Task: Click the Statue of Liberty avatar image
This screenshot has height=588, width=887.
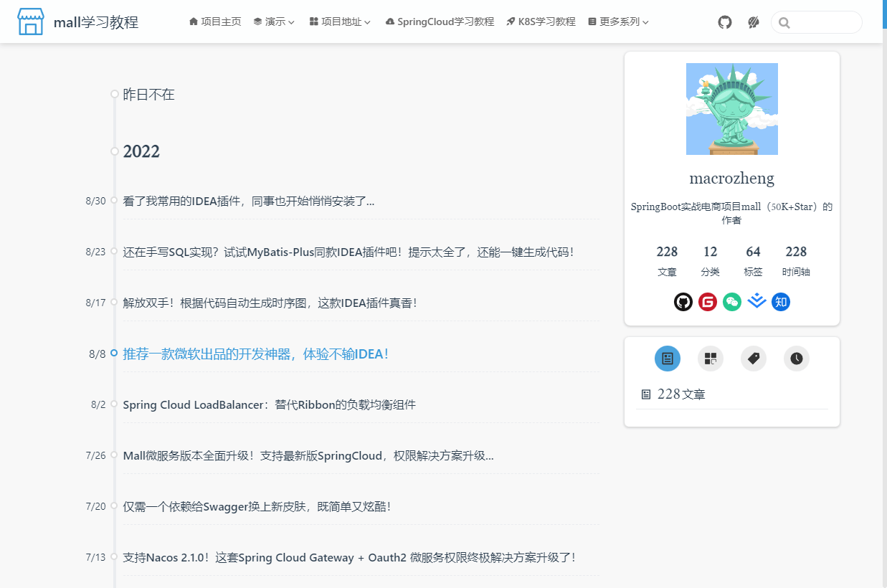Action: (x=732, y=109)
